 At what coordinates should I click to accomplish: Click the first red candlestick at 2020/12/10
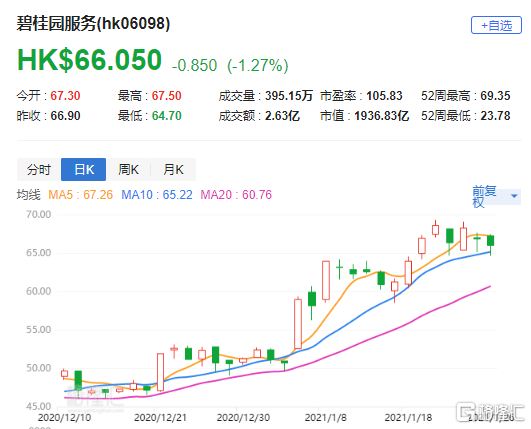point(64,374)
